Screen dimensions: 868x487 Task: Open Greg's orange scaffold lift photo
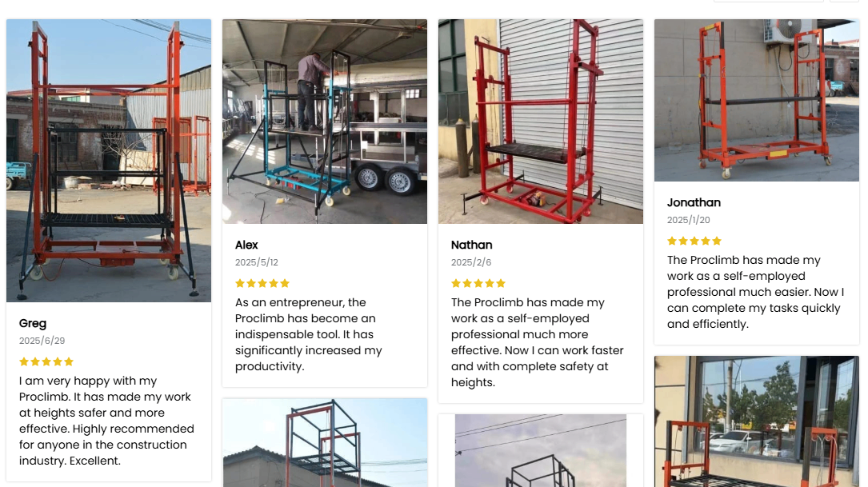click(x=109, y=161)
